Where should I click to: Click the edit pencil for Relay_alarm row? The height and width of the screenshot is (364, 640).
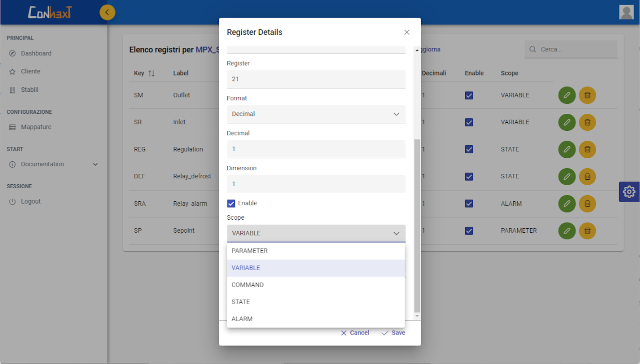[x=566, y=203]
